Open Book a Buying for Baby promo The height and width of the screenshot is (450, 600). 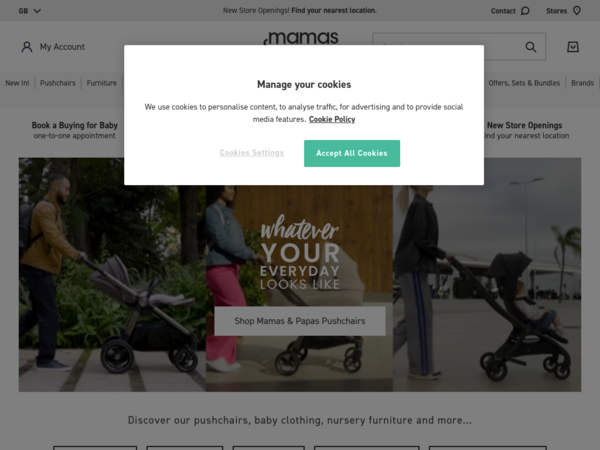click(75, 130)
